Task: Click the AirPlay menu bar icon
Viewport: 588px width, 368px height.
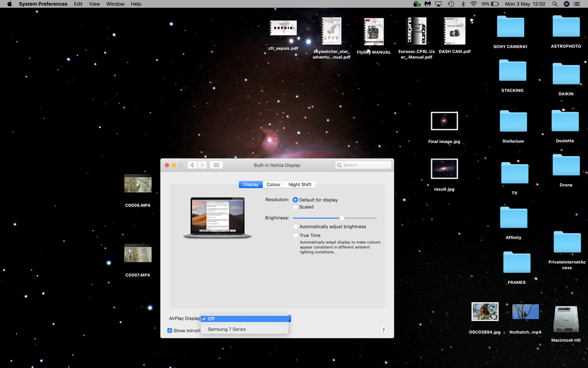Action: (x=439, y=4)
